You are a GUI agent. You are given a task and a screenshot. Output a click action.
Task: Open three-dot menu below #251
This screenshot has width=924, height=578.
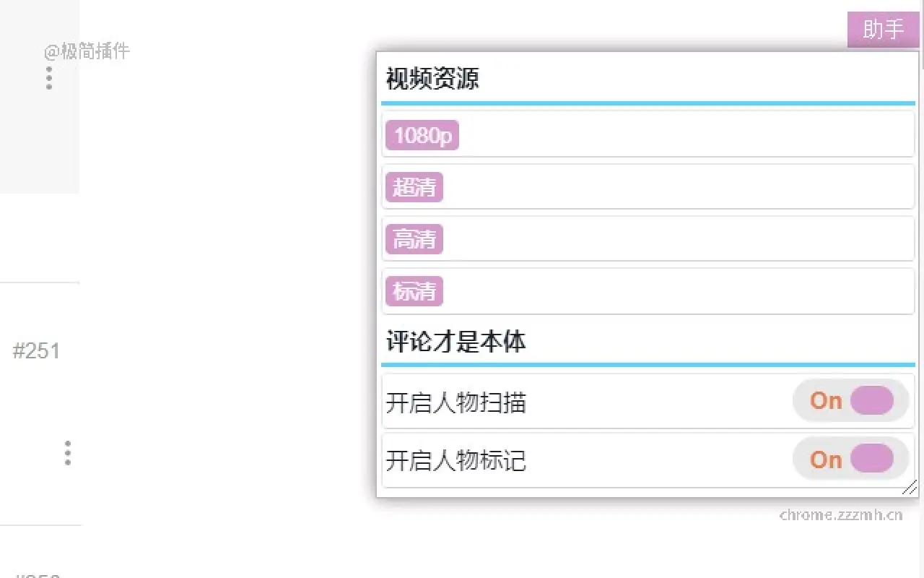(x=68, y=453)
